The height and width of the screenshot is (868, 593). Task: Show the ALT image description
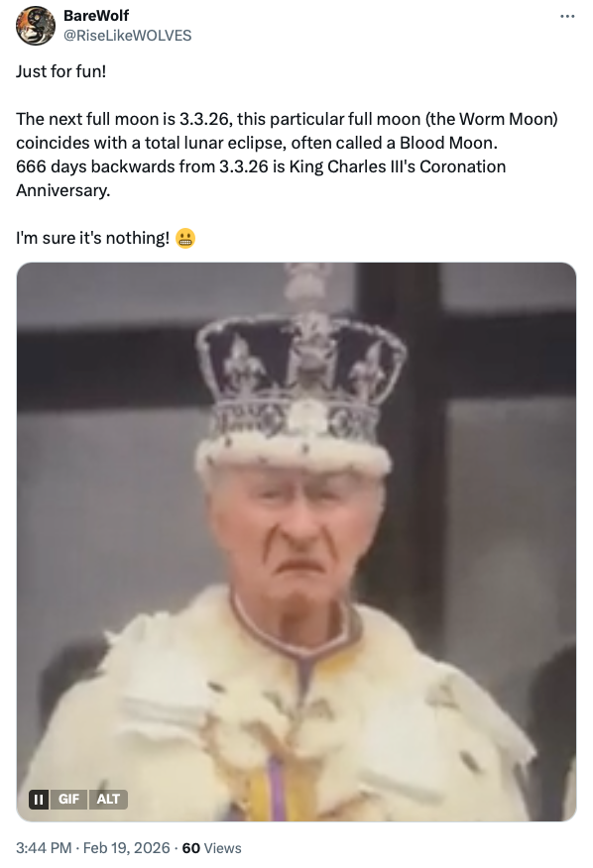pos(108,799)
